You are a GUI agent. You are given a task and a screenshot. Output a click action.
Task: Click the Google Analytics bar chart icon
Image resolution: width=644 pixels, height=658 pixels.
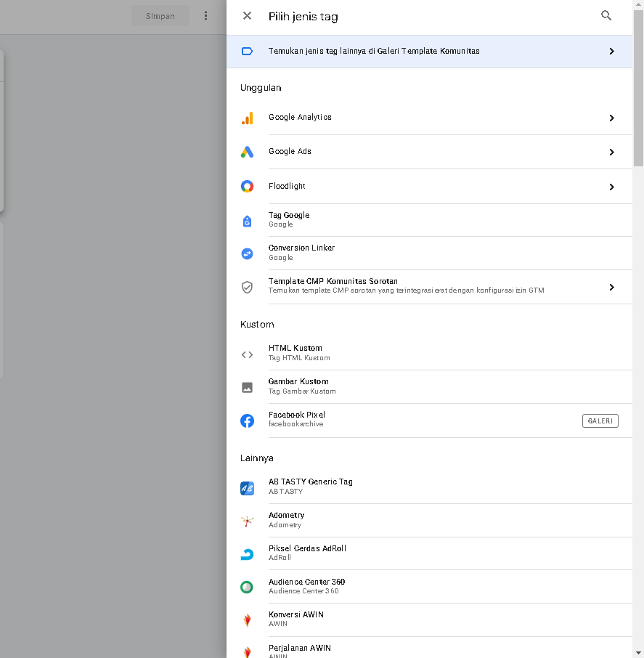(247, 118)
